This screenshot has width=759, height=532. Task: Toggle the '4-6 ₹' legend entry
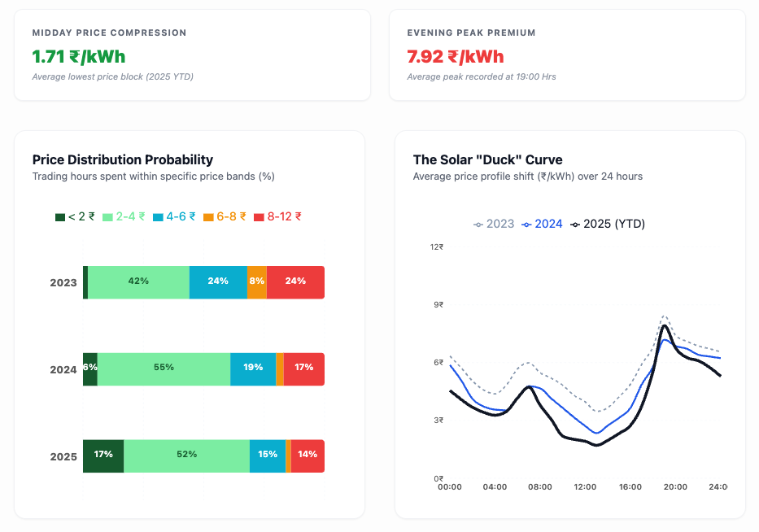174,217
